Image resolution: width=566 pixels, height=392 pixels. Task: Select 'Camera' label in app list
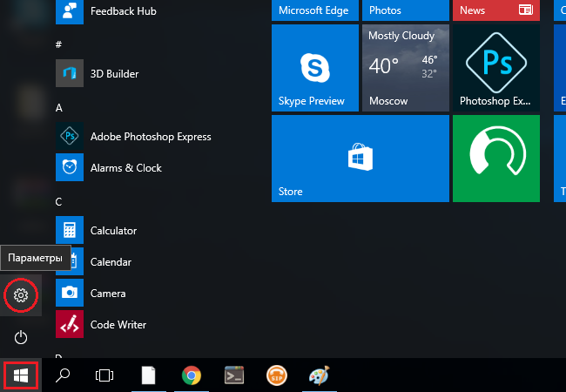(x=108, y=294)
